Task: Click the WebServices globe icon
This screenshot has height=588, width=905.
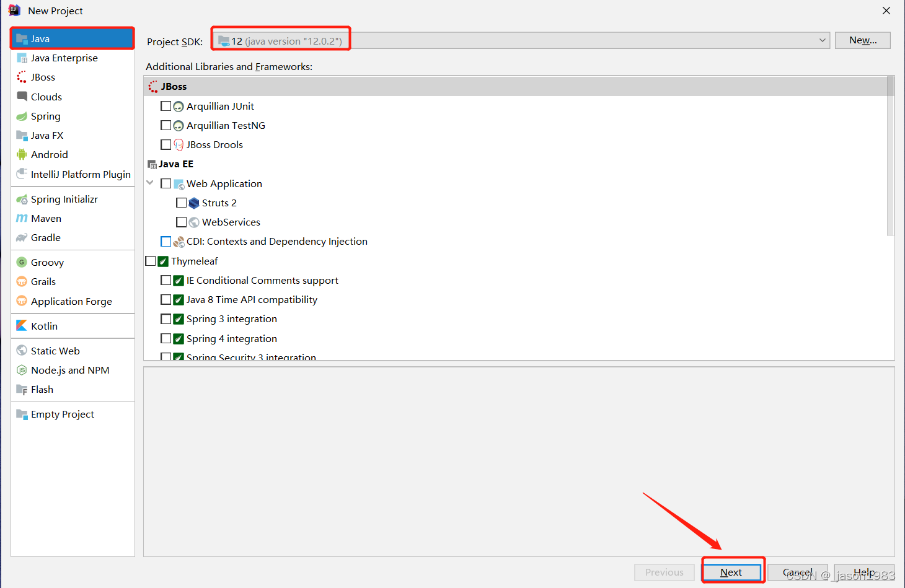Action: point(194,222)
